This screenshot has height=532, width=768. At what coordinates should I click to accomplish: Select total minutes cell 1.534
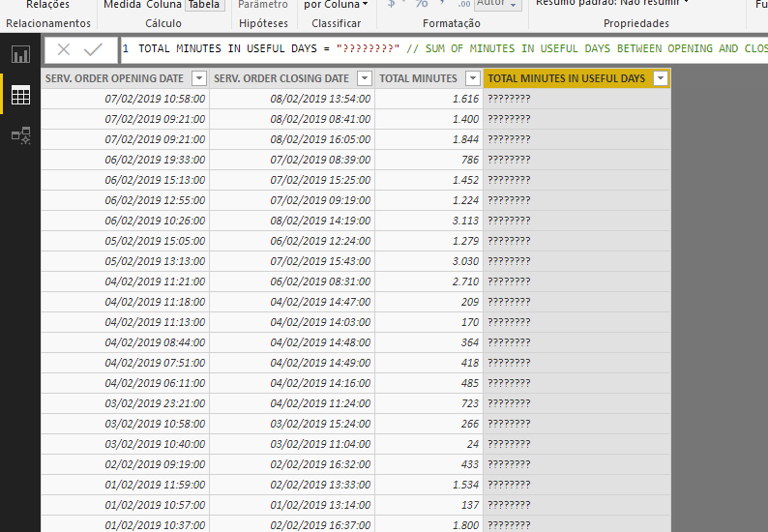(x=429, y=485)
